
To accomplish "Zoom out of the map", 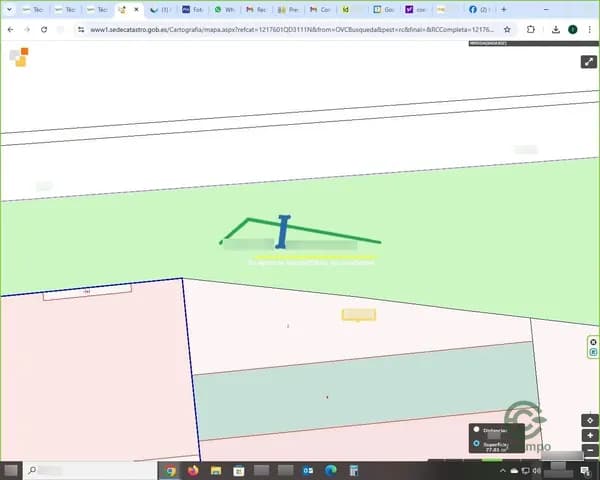I will point(590,450).
